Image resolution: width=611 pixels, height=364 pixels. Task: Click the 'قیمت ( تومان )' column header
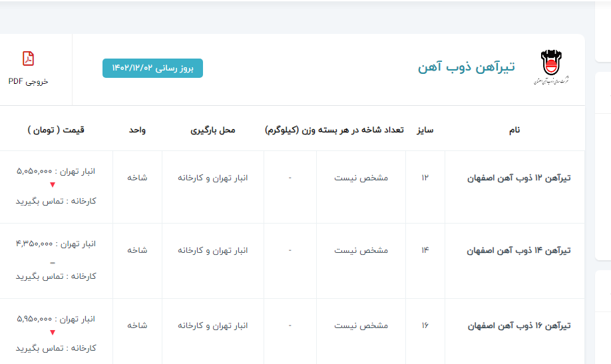57,130
